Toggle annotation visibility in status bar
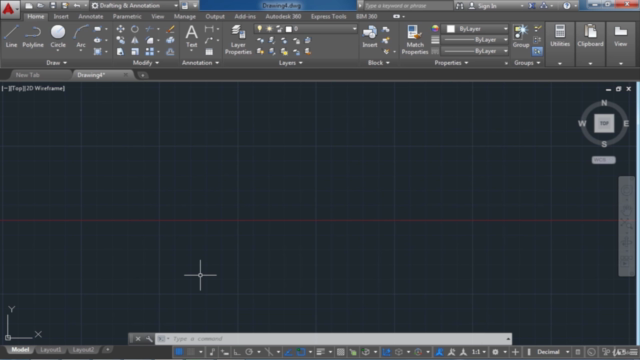The image size is (640, 360). tap(439, 352)
